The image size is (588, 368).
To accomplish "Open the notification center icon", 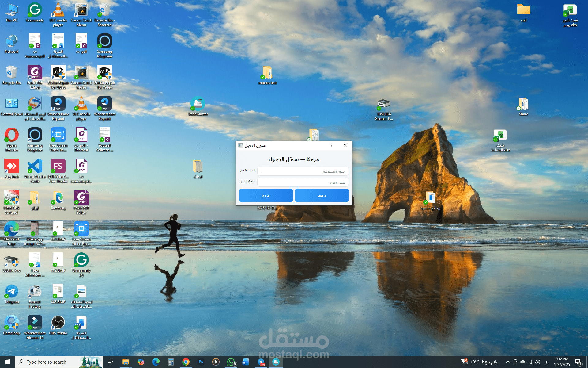I will [578, 362].
